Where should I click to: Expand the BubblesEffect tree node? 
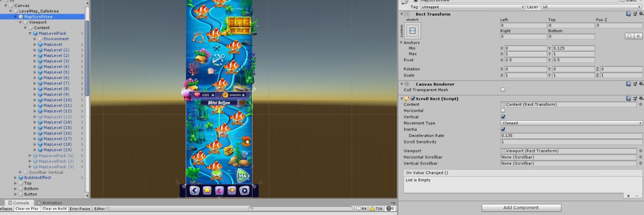15,178
